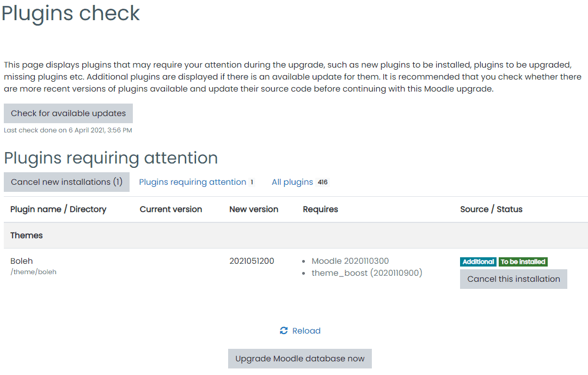The height and width of the screenshot is (375, 588).
Task: Click the Boleh plugin name
Action: (x=21, y=261)
